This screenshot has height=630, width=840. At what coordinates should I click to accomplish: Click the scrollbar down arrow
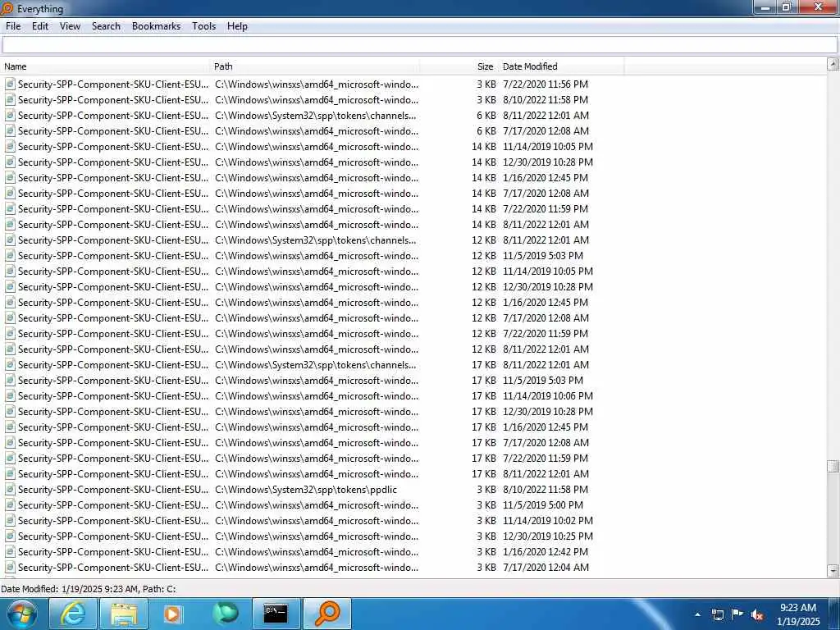[x=833, y=571]
